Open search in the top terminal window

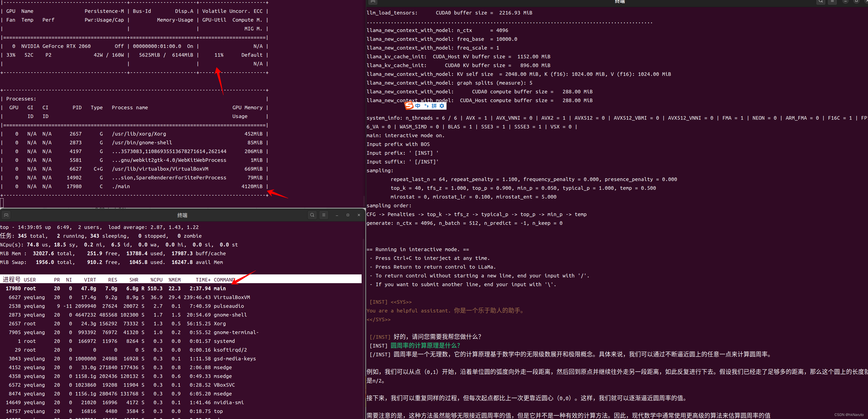tap(312, 215)
